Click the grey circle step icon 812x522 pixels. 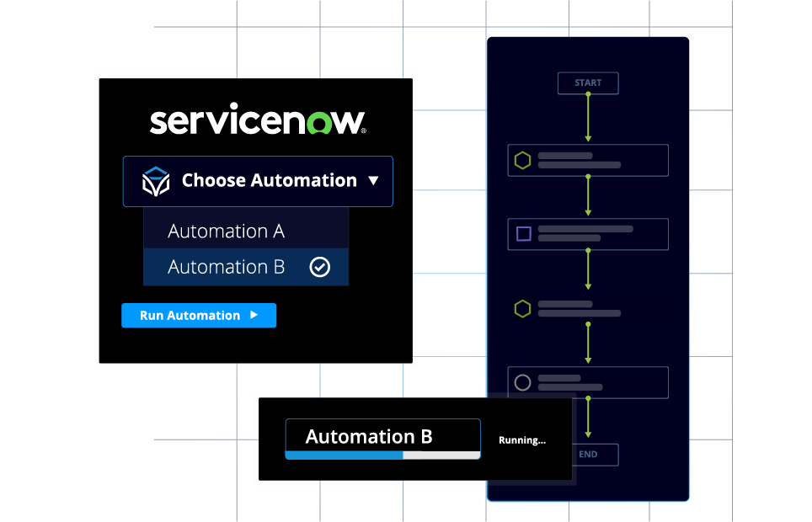tap(522, 383)
